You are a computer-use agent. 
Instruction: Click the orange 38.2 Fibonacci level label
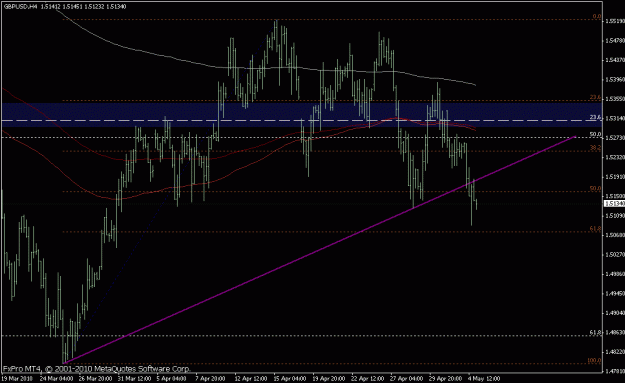click(x=596, y=148)
